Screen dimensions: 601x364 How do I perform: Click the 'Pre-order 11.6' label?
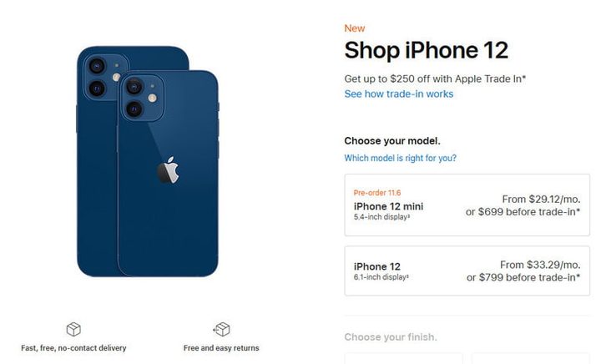[x=377, y=193]
